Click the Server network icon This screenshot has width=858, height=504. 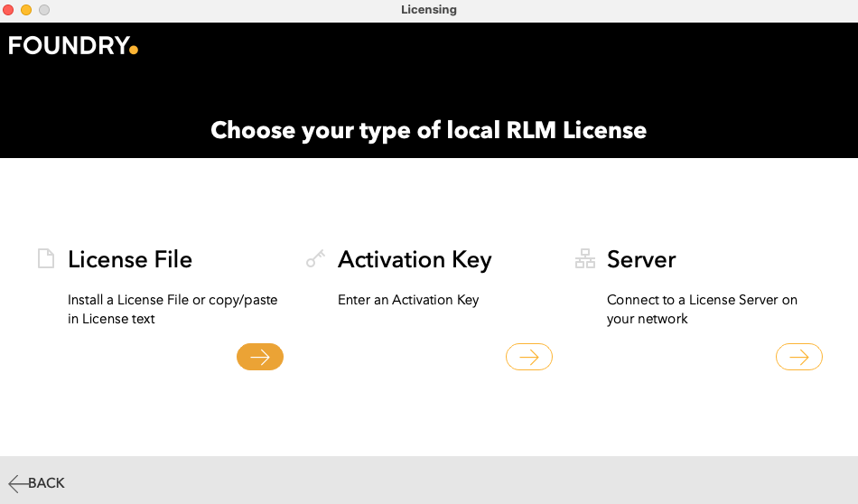click(x=585, y=259)
